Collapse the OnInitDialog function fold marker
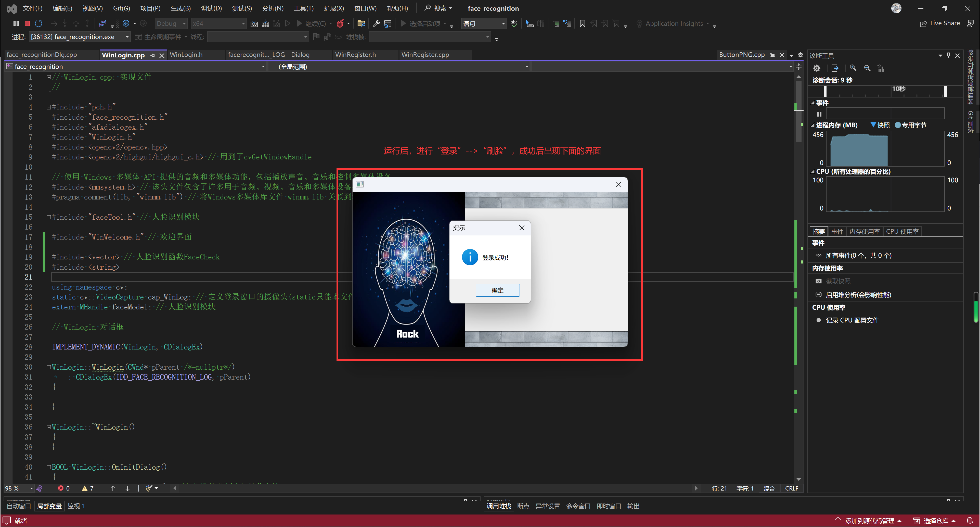Viewport: 980px width, 527px height. coord(49,467)
